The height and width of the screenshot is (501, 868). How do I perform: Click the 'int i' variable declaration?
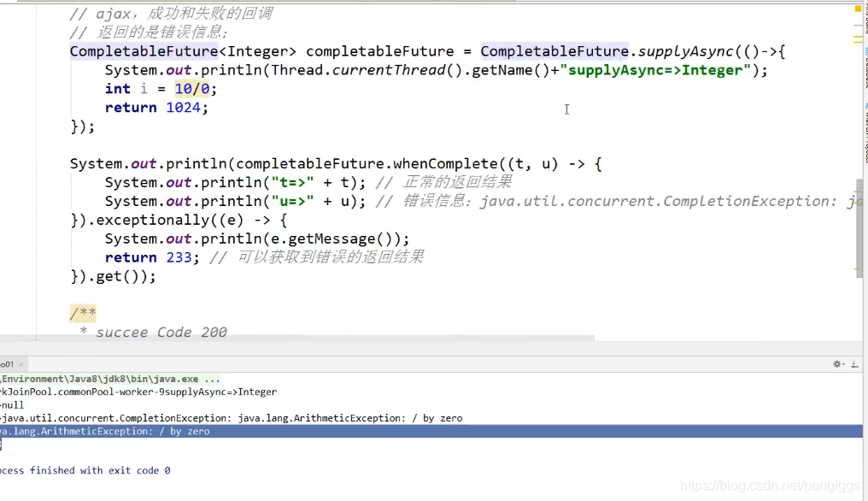point(126,89)
